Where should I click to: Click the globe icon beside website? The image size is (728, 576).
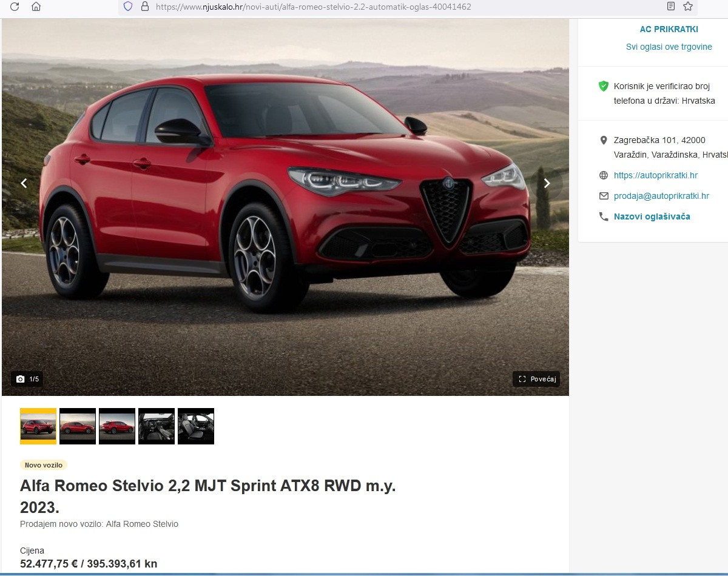[x=603, y=175]
